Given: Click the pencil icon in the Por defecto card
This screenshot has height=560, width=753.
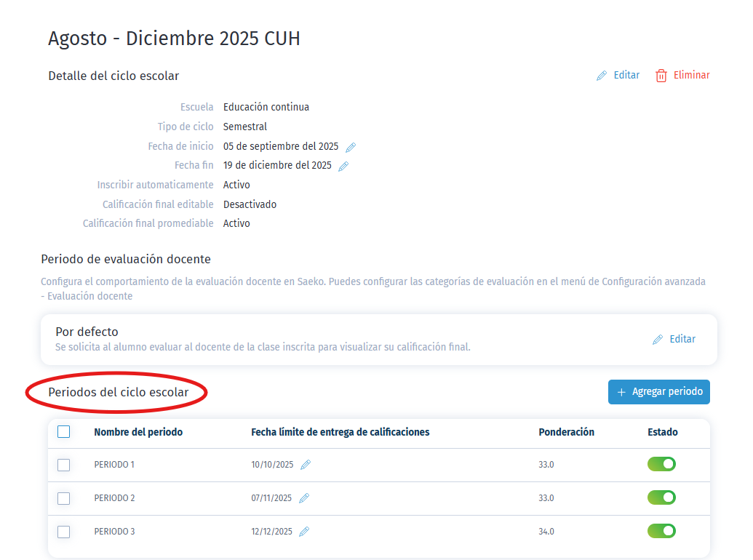Looking at the screenshot, I should (x=658, y=340).
